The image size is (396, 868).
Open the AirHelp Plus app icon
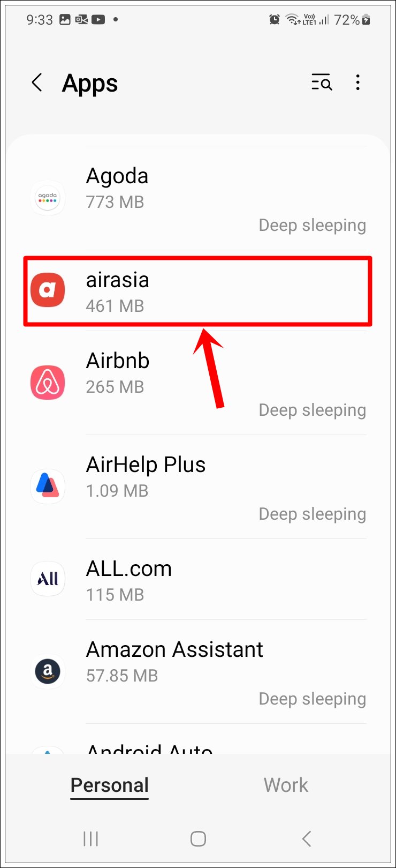(48, 486)
